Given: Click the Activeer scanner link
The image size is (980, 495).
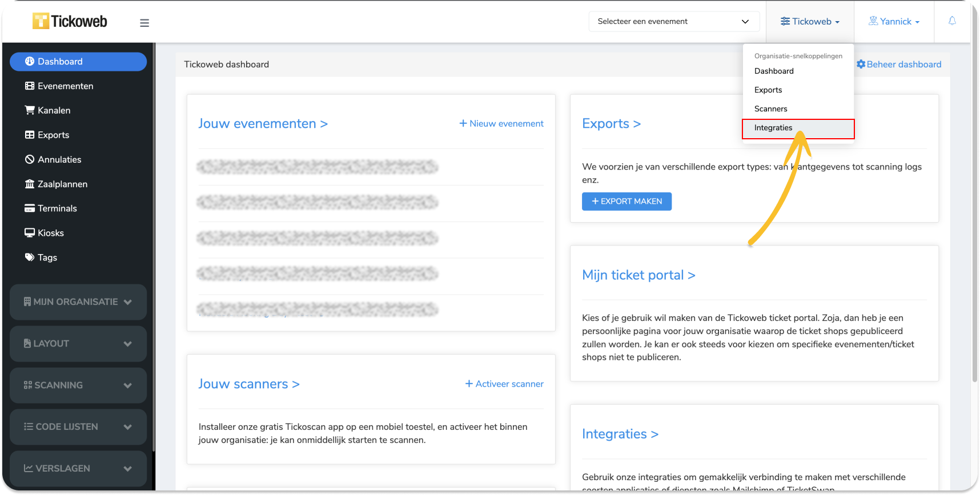Looking at the screenshot, I should [504, 384].
